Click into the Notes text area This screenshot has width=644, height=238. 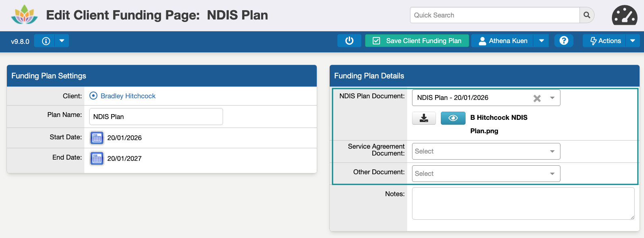click(523, 203)
